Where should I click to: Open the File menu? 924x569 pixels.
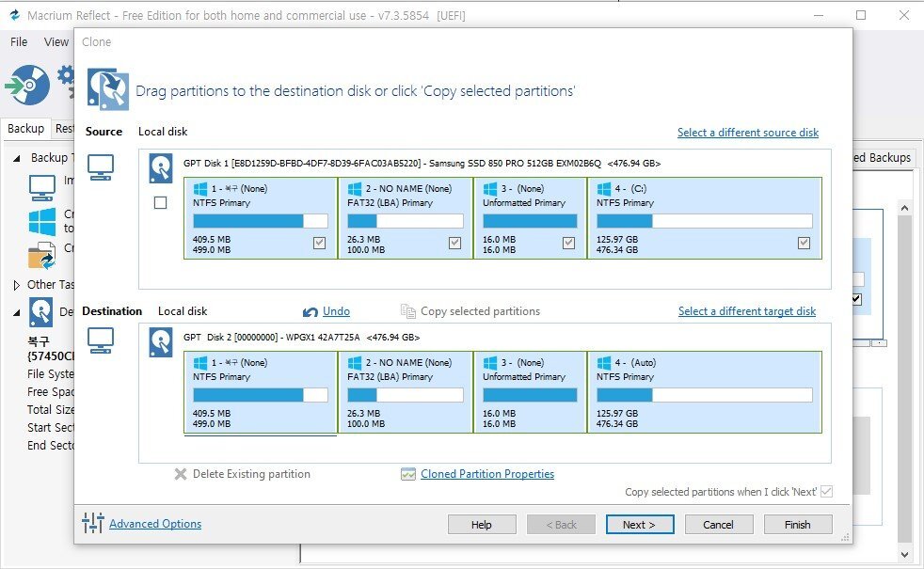pos(19,41)
